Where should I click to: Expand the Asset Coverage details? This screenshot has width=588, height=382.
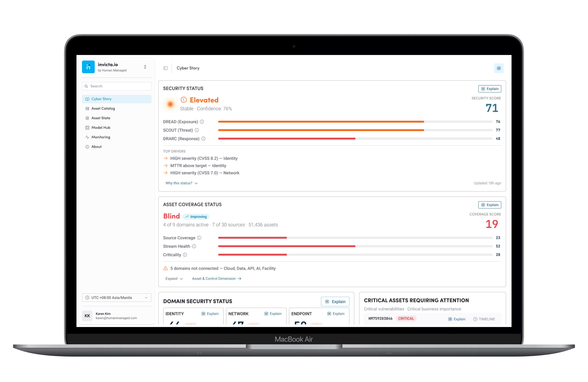pyautogui.click(x=174, y=279)
